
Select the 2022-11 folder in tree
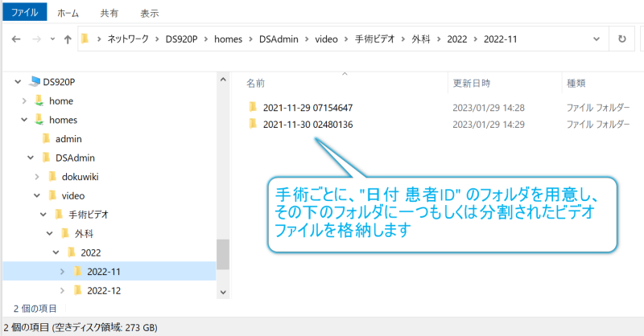click(104, 272)
